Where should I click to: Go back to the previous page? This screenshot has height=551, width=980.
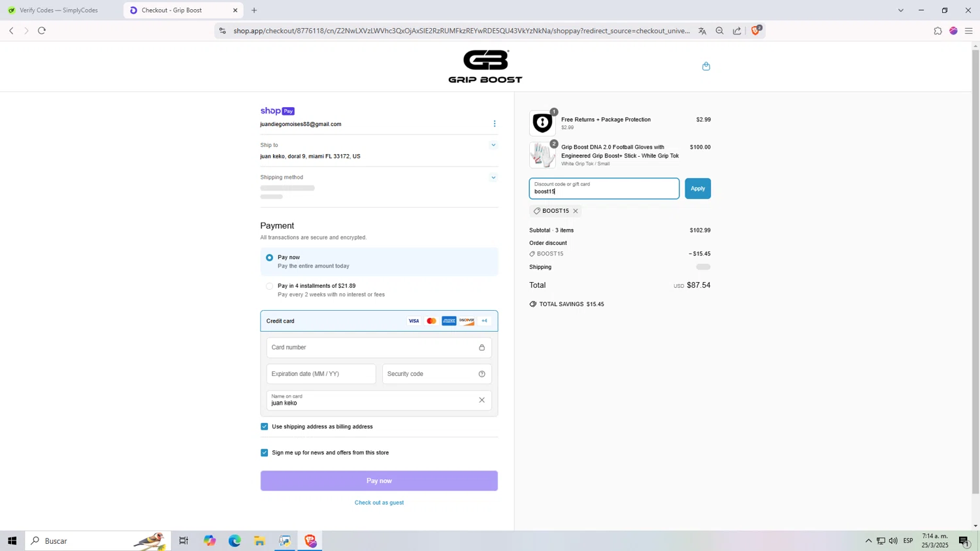[11, 31]
